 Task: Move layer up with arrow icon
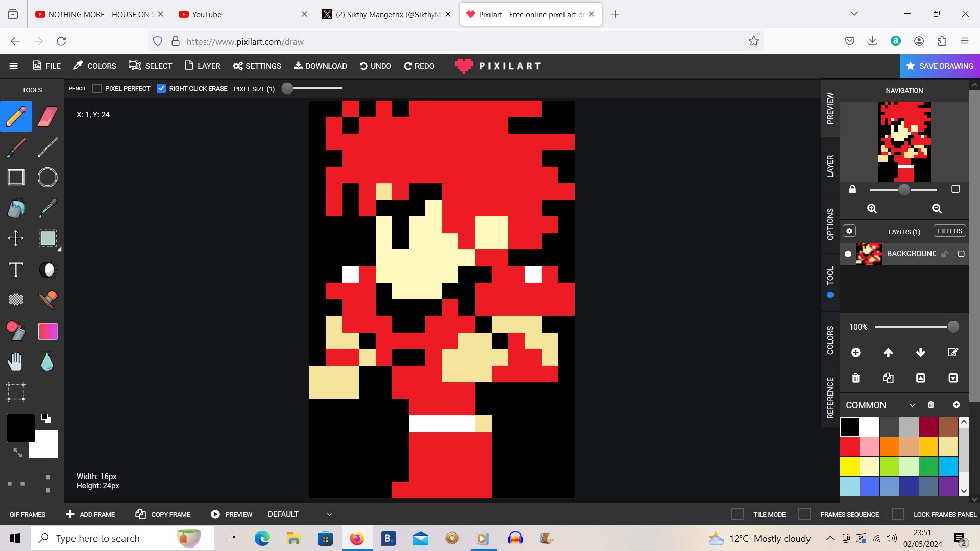point(888,353)
